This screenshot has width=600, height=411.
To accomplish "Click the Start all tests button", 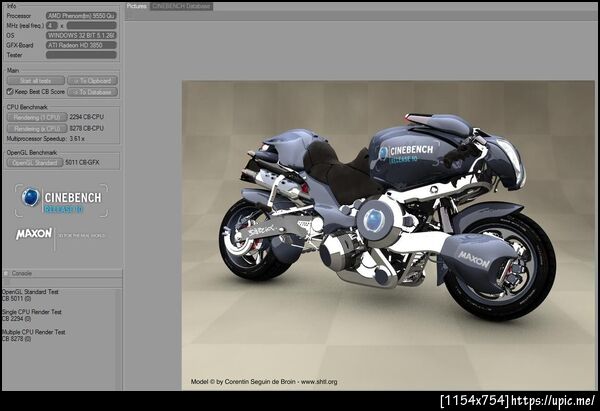I will coord(36,81).
